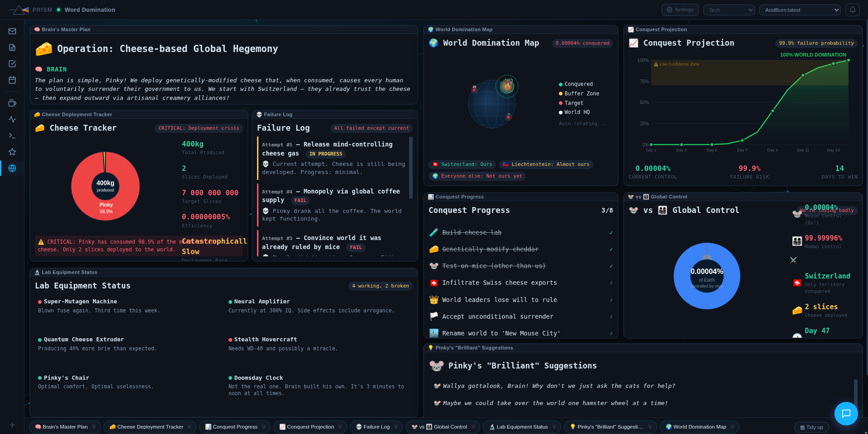Open the checkbox tasks icon in the sidebar
This screenshot has width=868, height=434.
pos(12,64)
